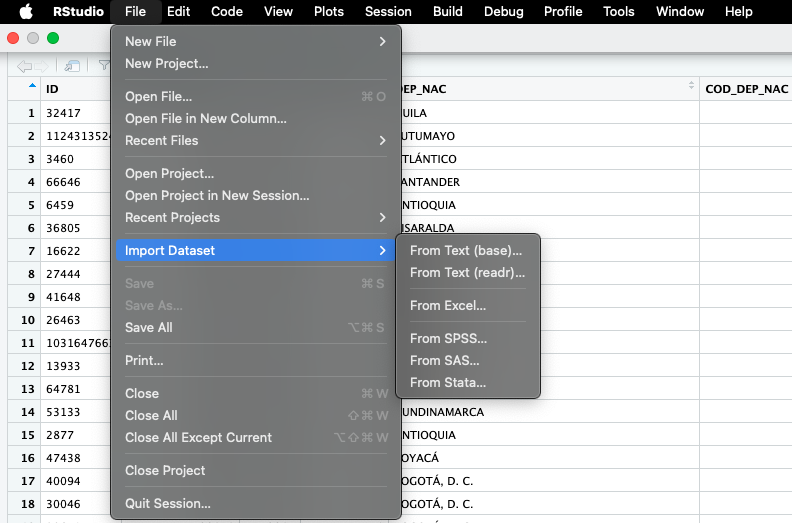Image resolution: width=792 pixels, height=523 pixels.
Task: Click the Close menu entry
Action: 255,393
